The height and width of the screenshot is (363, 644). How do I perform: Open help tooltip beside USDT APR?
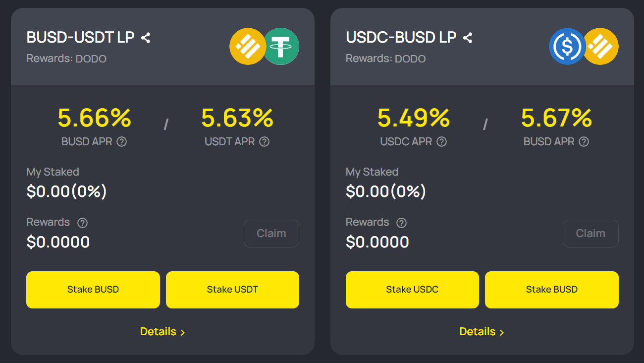click(265, 142)
